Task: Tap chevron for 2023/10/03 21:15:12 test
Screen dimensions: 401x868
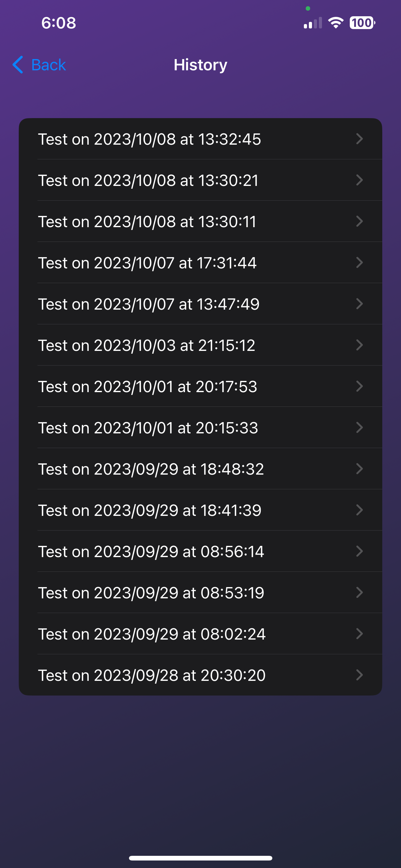Action: pyautogui.click(x=359, y=345)
